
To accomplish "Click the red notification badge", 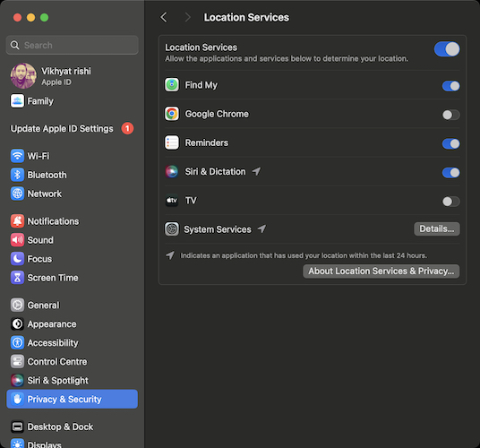I will pyautogui.click(x=127, y=128).
